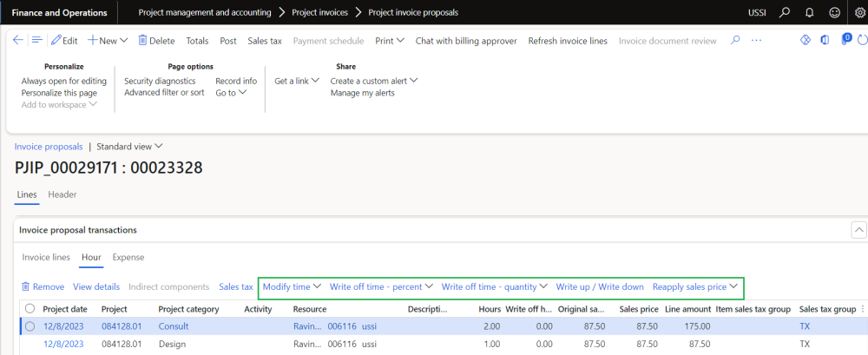Expand the Modify time dropdown
868x355 pixels.
[292, 286]
